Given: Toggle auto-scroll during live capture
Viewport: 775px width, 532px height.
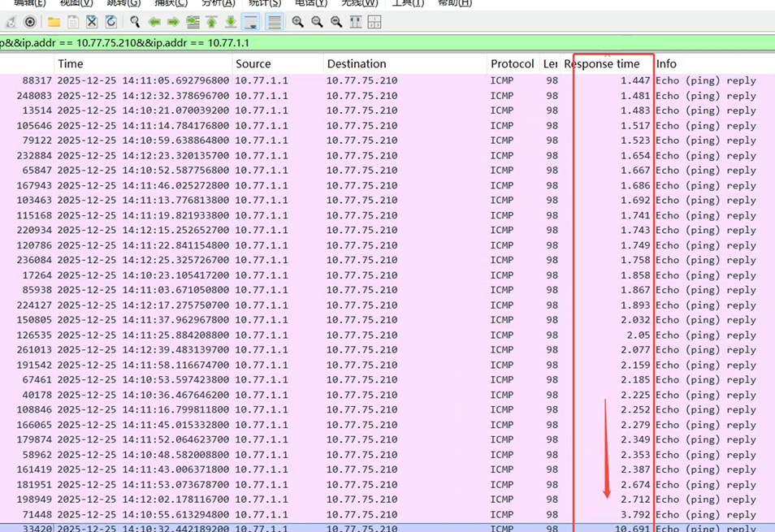Looking at the screenshot, I should tap(252, 22).
